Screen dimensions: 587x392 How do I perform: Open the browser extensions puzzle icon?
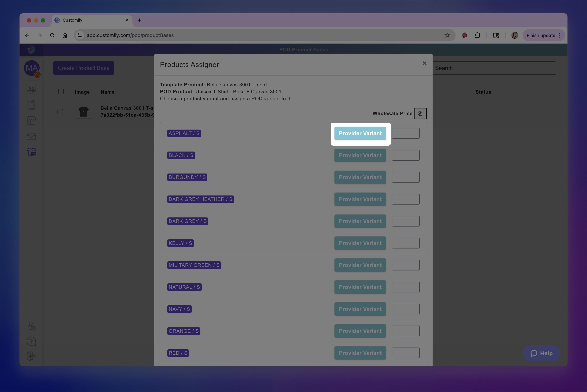[477, 35]
